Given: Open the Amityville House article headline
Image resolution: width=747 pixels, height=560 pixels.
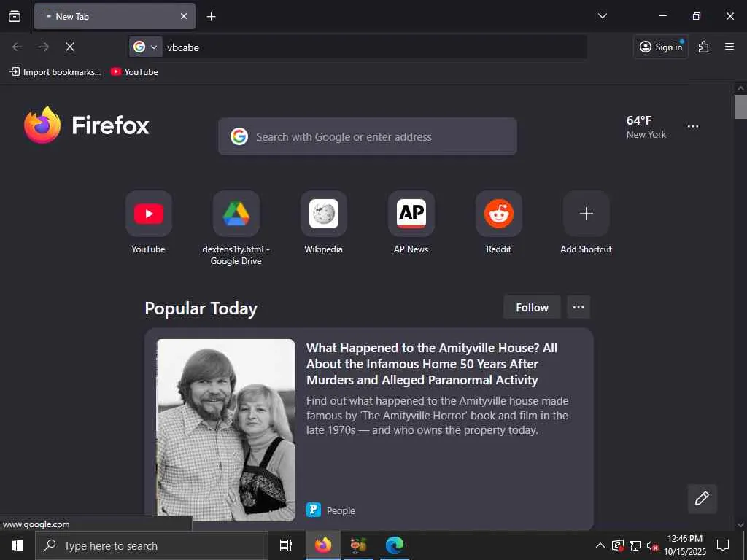Looking at the screenshot, I should tap(432, 364).
